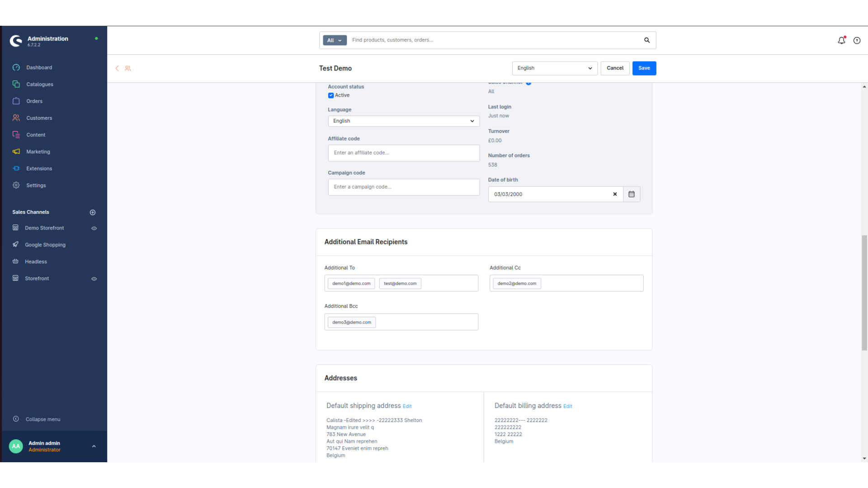Viewport: 868px width, 488px height.
Task: Click customer module icon beside back arrow
Action: click(128, 68)
